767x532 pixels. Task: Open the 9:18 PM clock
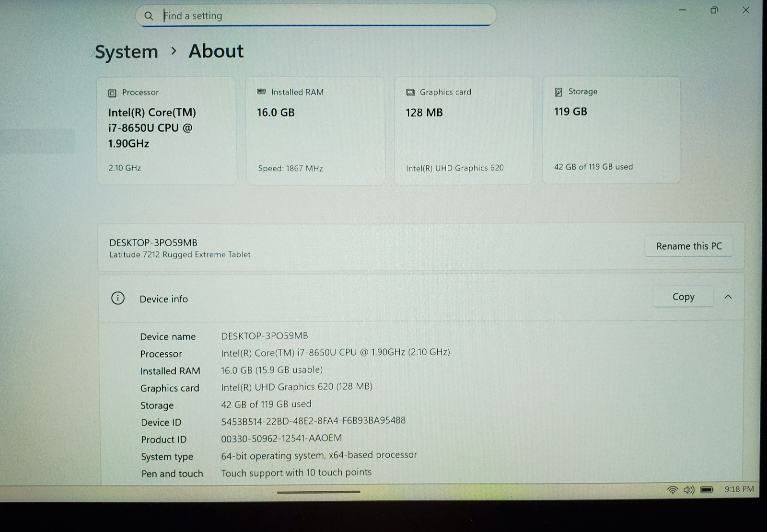pos(739,489)
